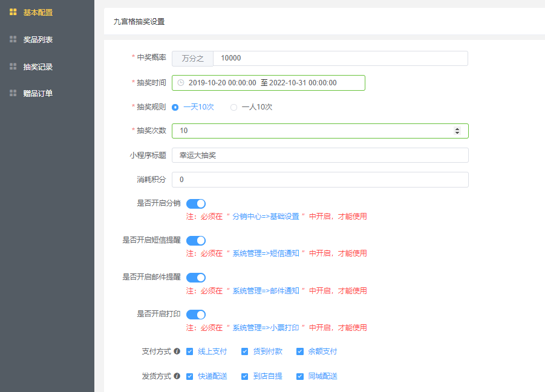This screenshot has width=545, height=392.
Task: Click the grid icon beside 奖品列表
Action: click(13, 39)
